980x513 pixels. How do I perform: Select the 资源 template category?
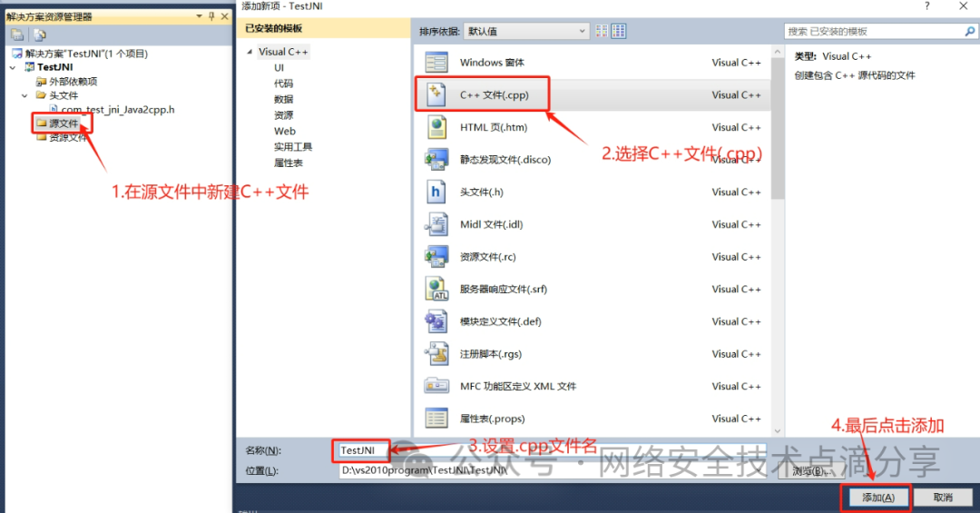click(x=283, y=115)
